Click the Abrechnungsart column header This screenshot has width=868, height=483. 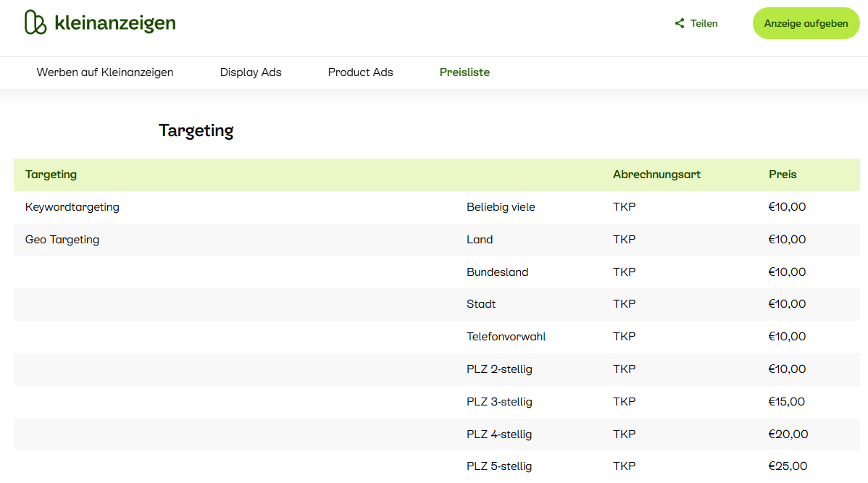(656, 175)
